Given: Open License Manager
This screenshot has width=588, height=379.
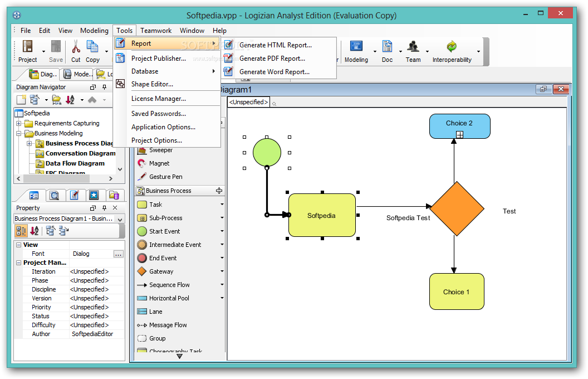Looking at the screenshot, I should (x=166, y=99).
